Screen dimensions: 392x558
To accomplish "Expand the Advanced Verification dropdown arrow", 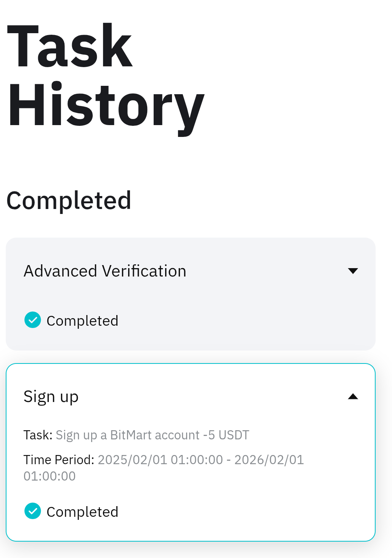I will (x=353, y=271).
